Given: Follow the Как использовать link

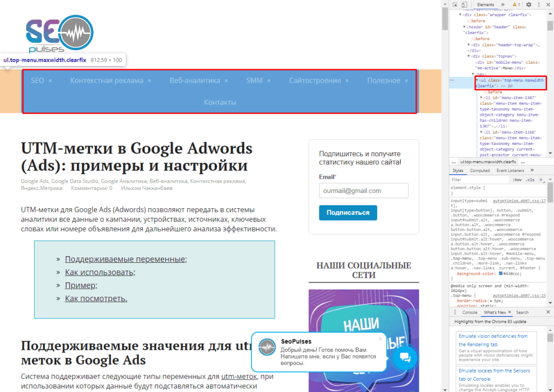Looking at the screenshot, I should 100,273.
